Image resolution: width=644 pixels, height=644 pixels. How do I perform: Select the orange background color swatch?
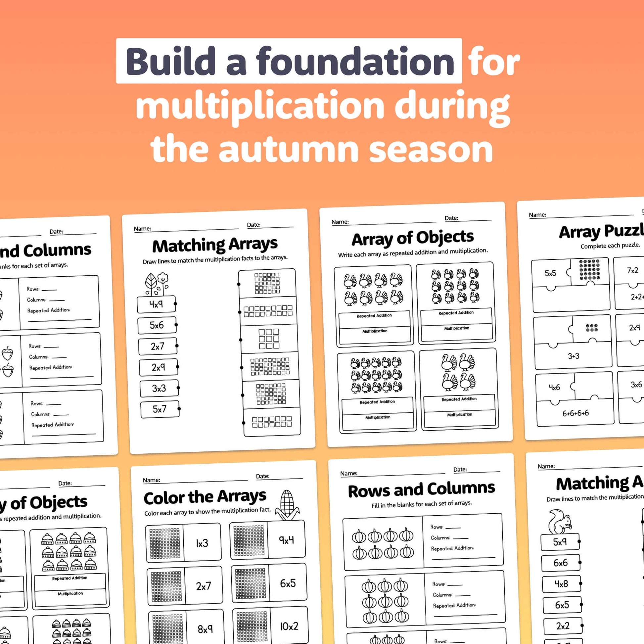[x=59, y=59]
